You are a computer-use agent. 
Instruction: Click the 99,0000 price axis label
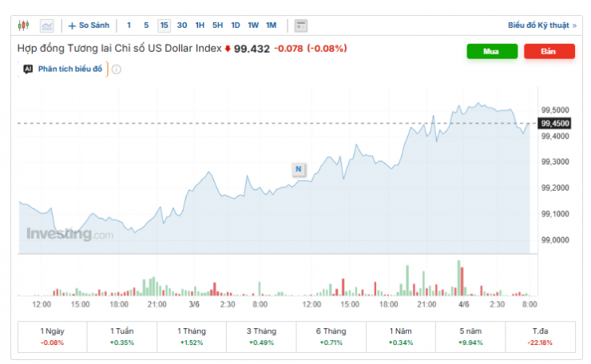555,240
